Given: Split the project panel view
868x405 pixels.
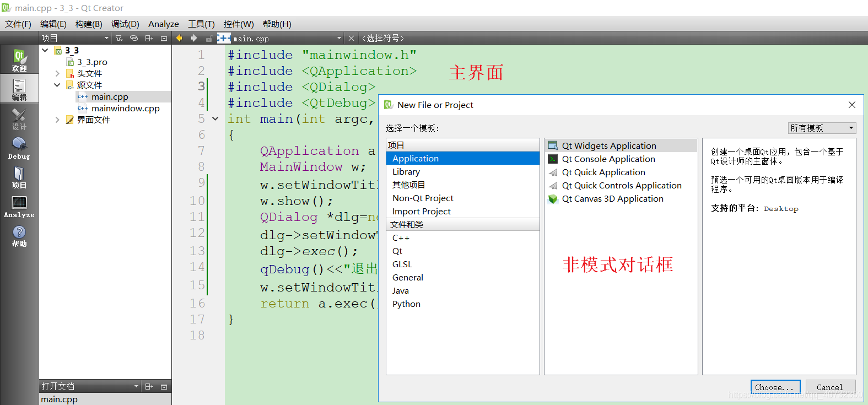Looking at the screenshot, I should coord(149,38).
